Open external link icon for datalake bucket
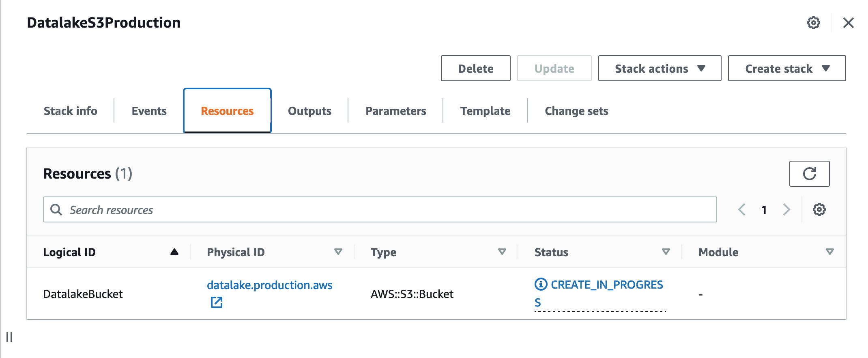This screenshot has width=868, height=358. point(217,302)
